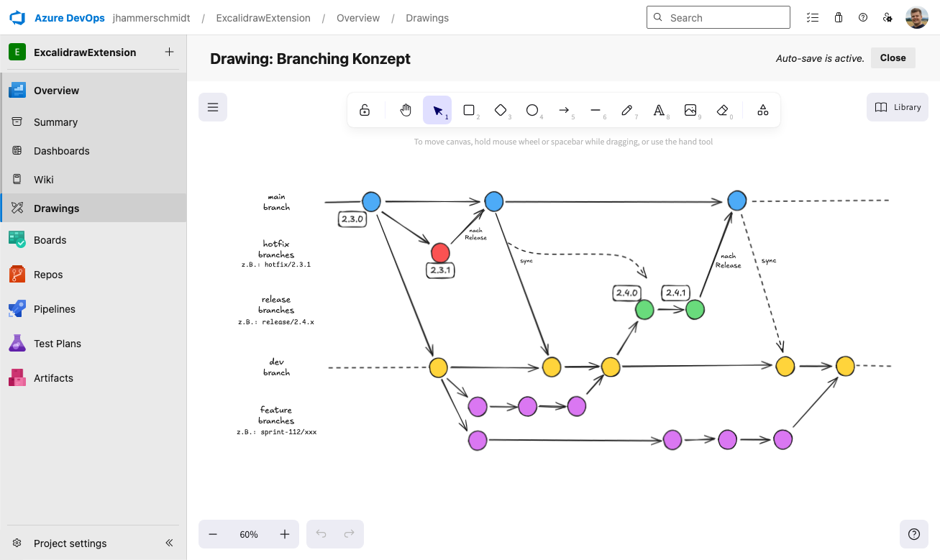This screenshot has width=940, height=560.
Task: Select the Diamond shape tool
Action: click(x=501, y=109)
